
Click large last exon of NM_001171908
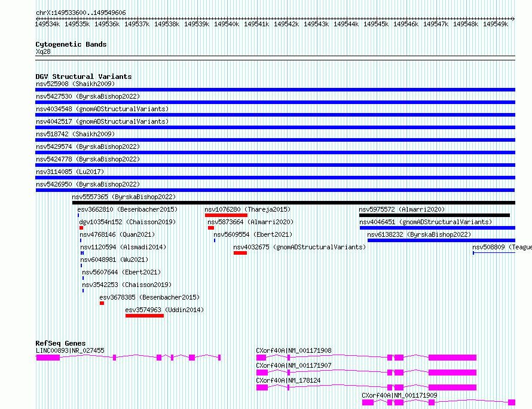452,358
